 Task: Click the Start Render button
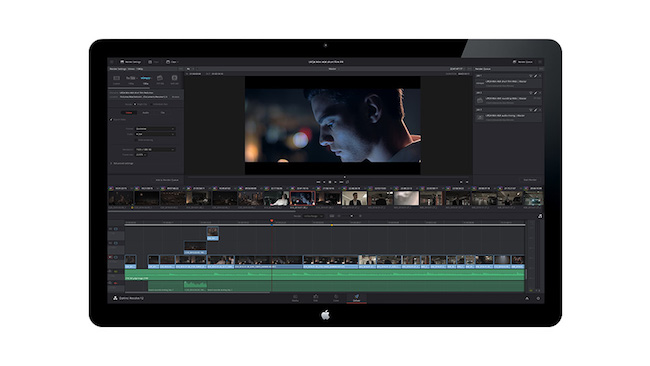[x=530, y=180]
